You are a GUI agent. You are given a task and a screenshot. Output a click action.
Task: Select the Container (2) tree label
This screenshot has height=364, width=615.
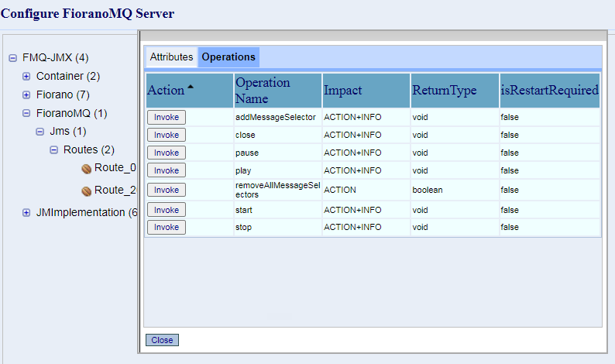68,76
